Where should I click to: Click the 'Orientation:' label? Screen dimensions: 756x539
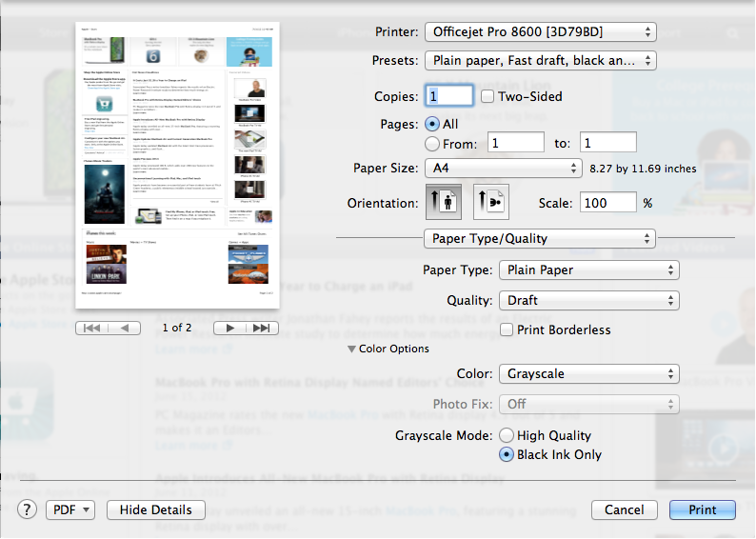pyautogui.click(x=383, y=203)
